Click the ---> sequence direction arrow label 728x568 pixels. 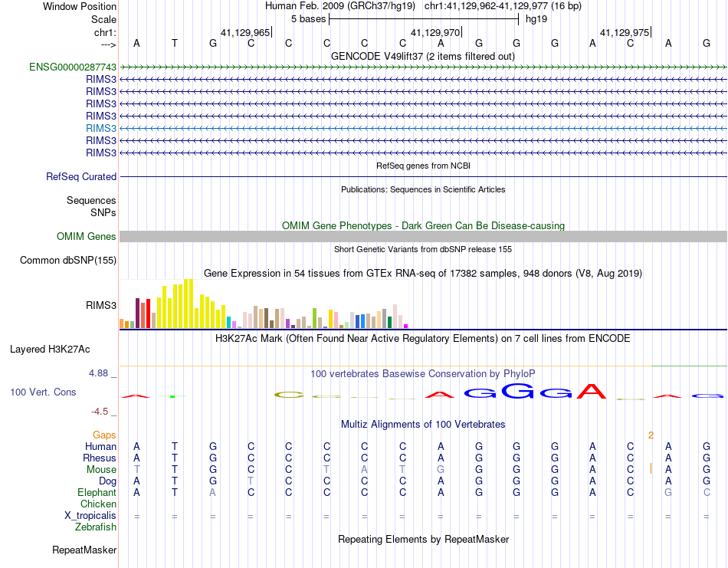[x=108, y=44]
